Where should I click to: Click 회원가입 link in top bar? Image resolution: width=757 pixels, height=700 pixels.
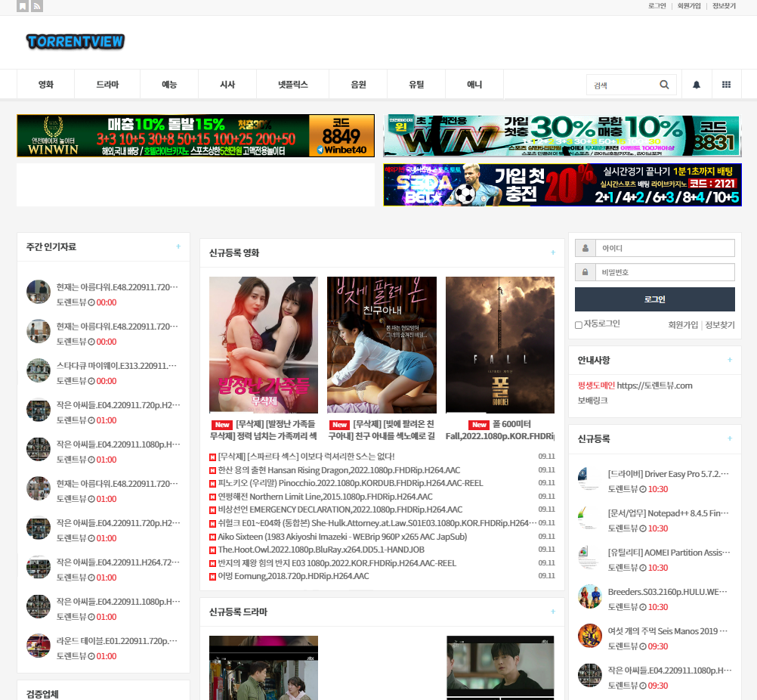688,6
